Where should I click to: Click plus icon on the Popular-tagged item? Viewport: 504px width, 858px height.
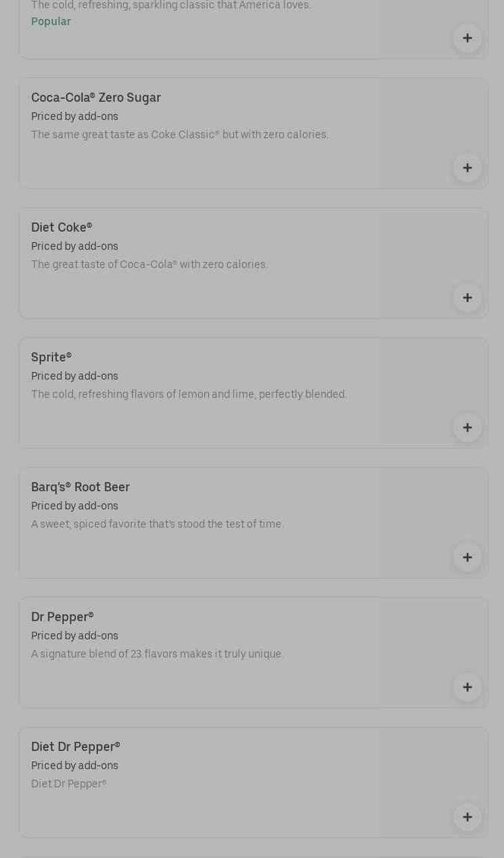[467, 38]
